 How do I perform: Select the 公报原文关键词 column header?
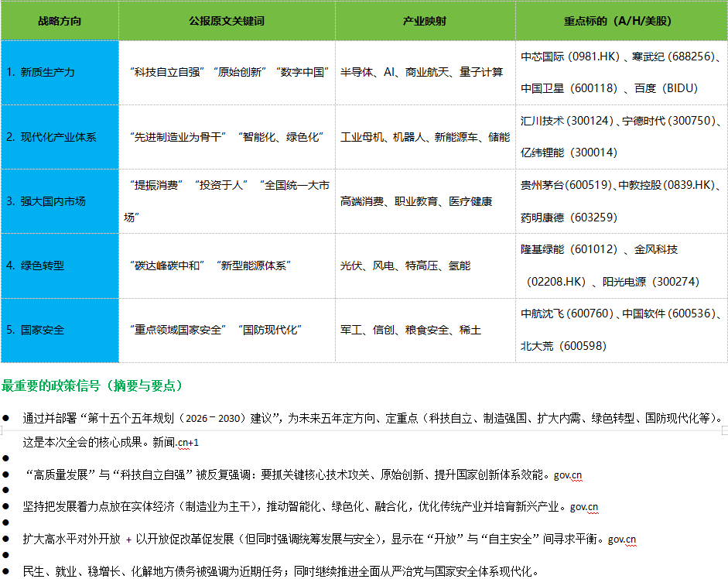226,21
